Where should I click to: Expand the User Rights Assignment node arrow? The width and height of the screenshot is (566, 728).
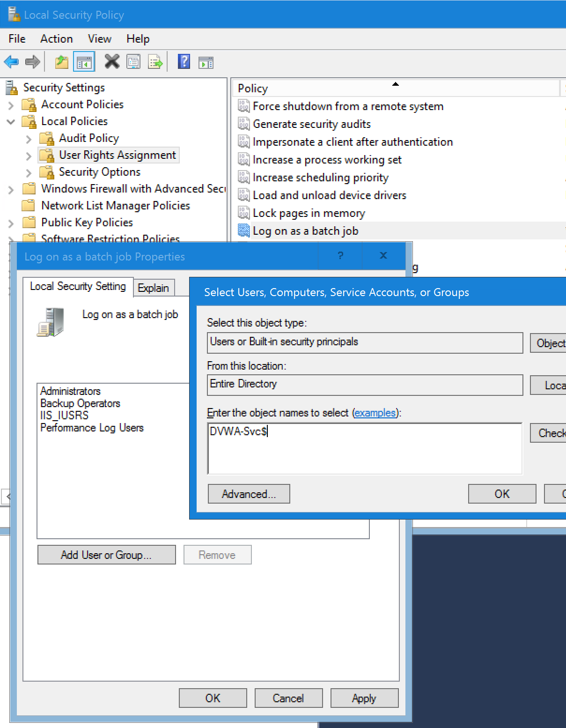pos(29,156)
